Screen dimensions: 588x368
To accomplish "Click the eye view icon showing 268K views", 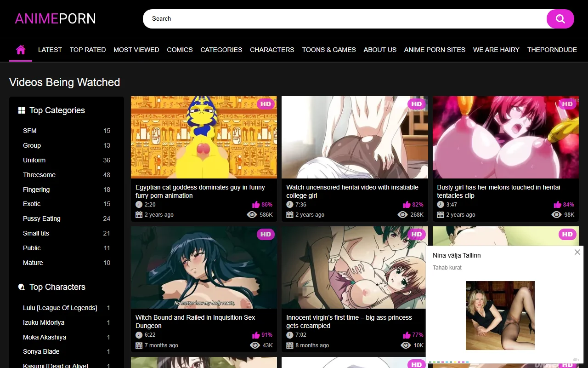I will point(403,214).
